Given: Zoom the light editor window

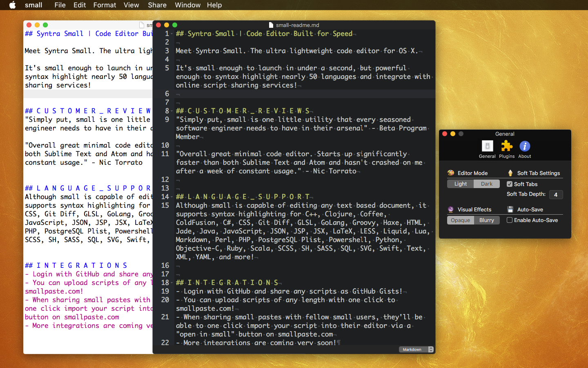Looking at the screenshot, I should [45, 25].
